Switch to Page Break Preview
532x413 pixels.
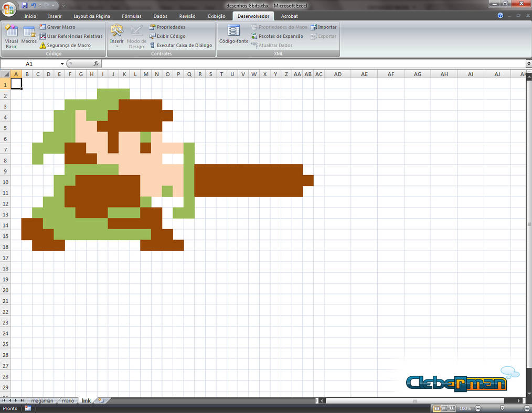coord(452,408)
